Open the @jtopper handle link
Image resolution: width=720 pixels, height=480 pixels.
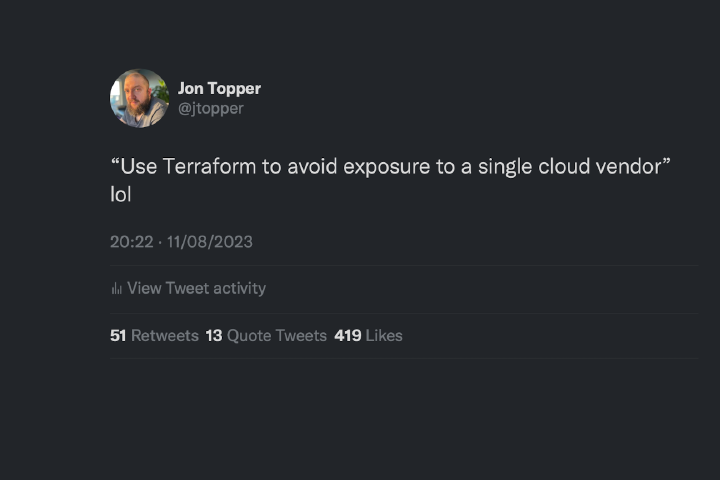click(210, 108)
